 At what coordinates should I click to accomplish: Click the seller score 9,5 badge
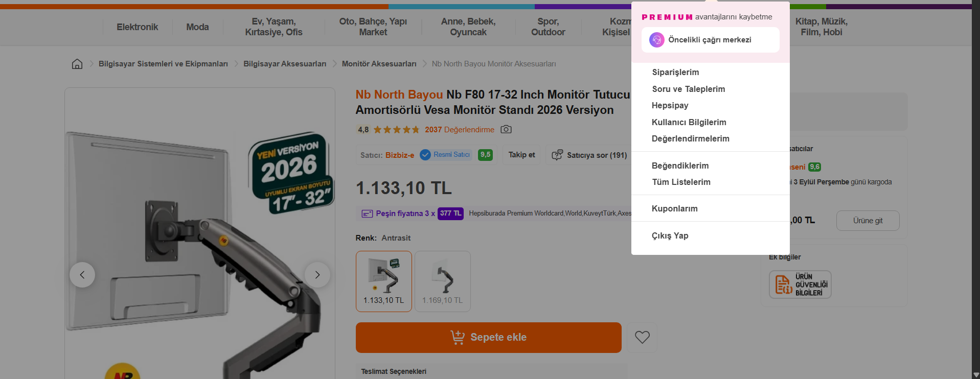click(x=485, y=155)
